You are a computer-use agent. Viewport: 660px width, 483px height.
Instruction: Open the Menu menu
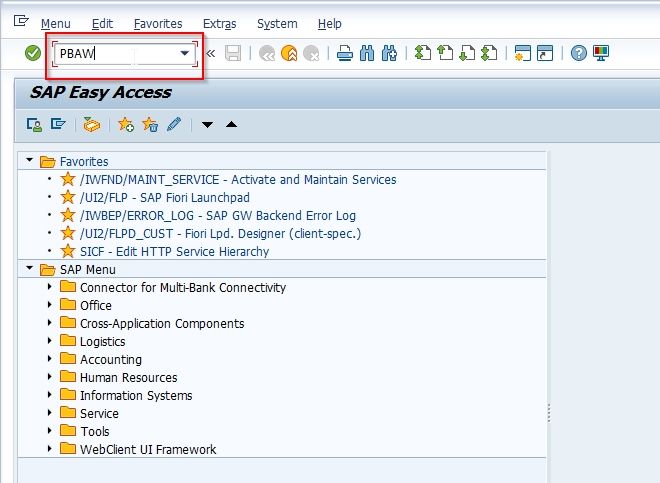(56, 24)
